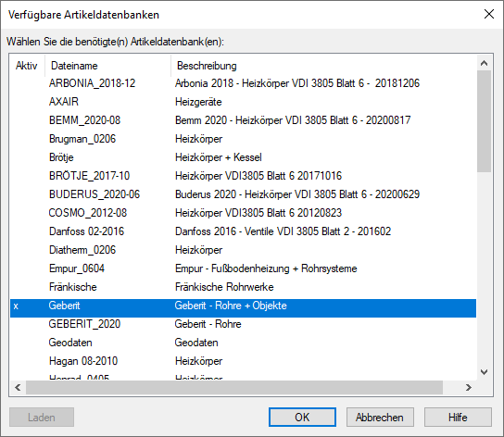Click description 'Heizkörper + Kessel'
Screen dimensions: 504x437
click(x=219, y=157)
